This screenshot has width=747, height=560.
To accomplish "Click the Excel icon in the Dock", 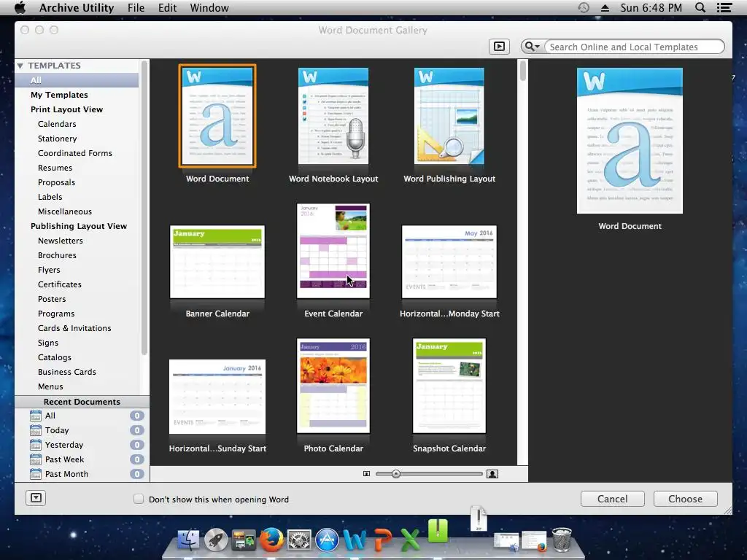I will (410, 540).
